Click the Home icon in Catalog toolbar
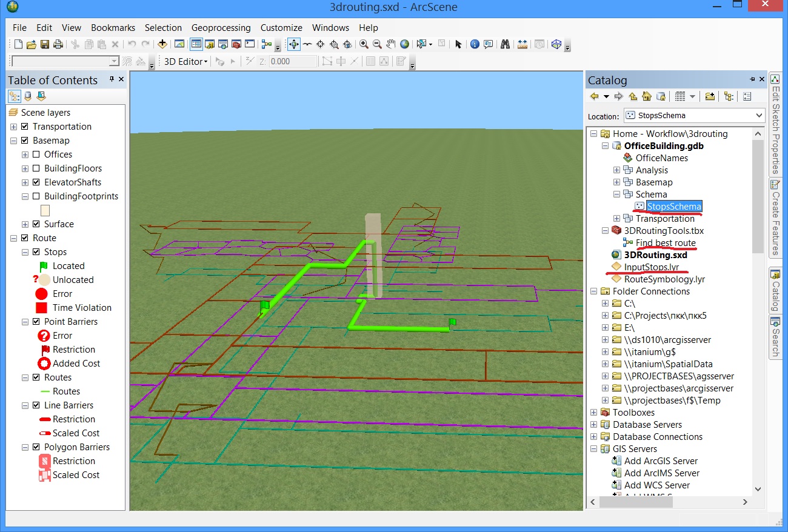Image resolution: width=788 pixels, height=532 pixels. tap(647, 96)
